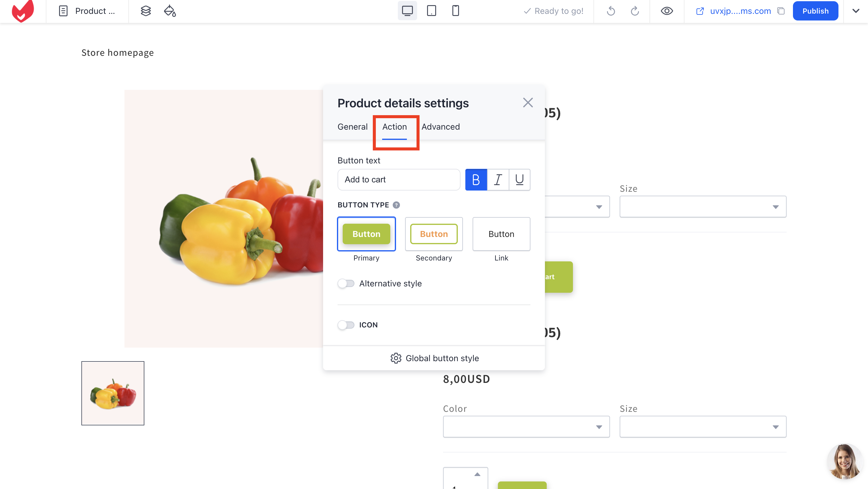Switch to desktop view icon
The height and width of the screenshot is (489, 868).
pyautogui.click(x=407, y=11)
